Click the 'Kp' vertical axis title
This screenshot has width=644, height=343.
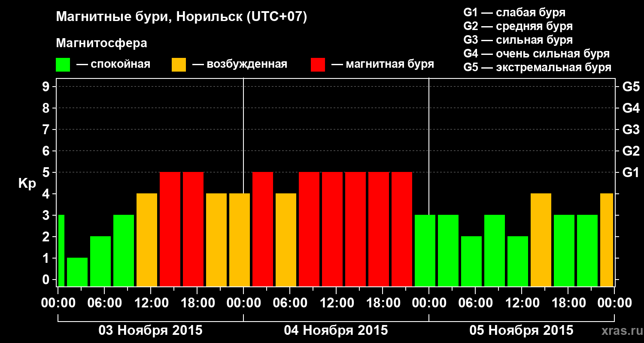coord(27,184)
